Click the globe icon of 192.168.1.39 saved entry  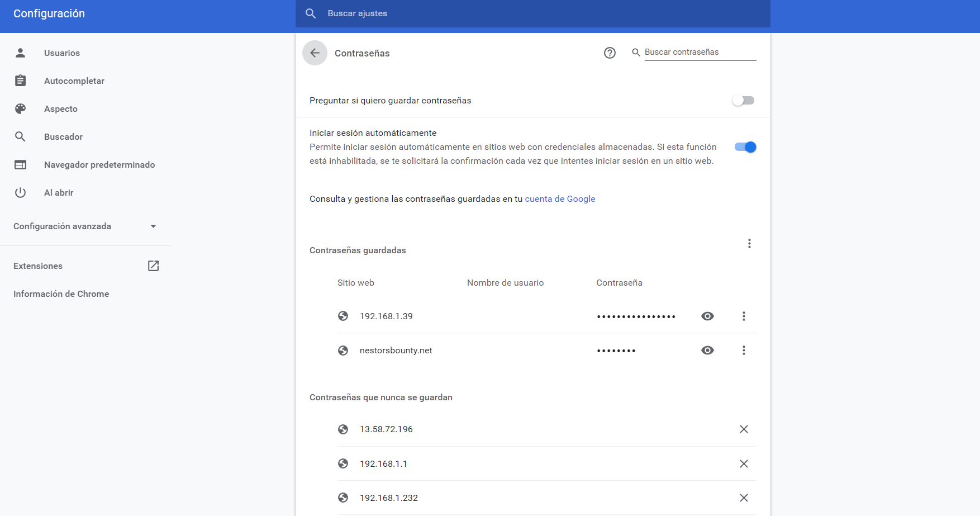[x=343, y=316]
